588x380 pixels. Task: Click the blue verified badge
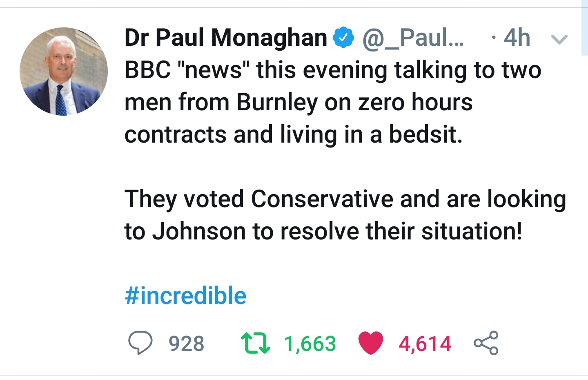pyautogui.click(x=343, y=38)
